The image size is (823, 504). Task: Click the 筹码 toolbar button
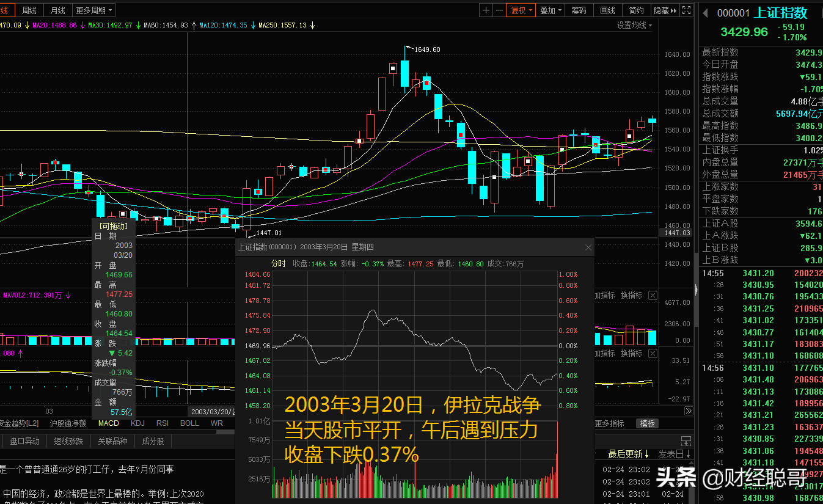point(579,10)
